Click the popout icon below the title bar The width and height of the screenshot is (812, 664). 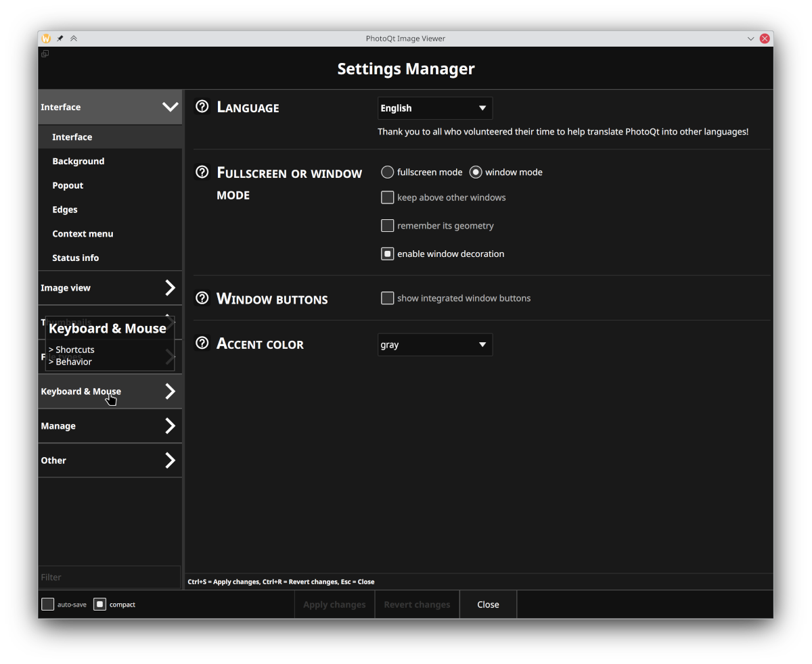click(45, 54)
